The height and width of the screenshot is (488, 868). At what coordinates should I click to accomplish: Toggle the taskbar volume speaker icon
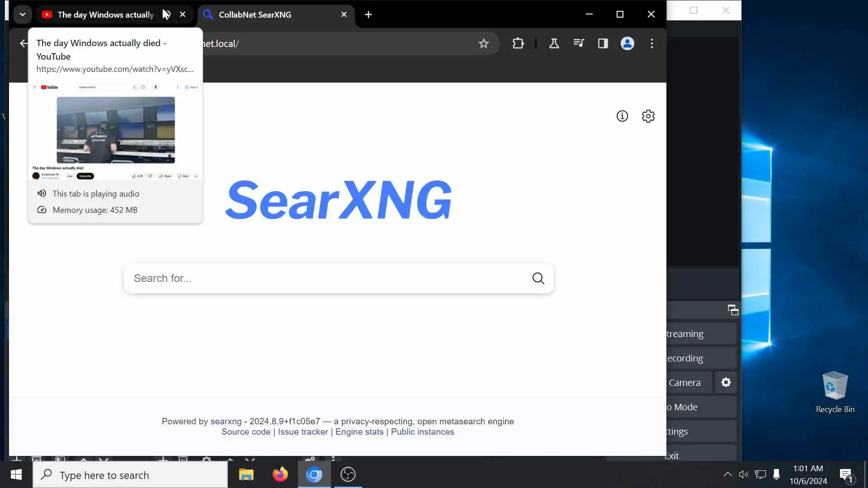[x=743, y=474]
